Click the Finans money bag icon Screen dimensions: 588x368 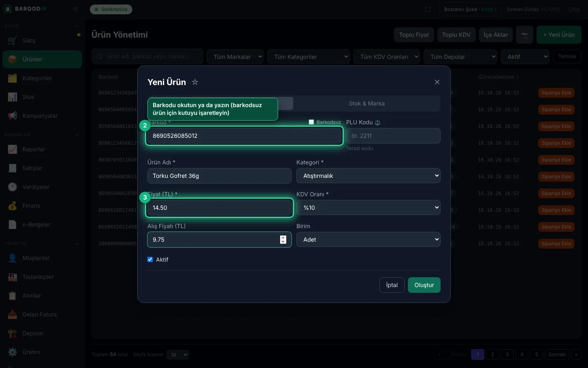click(x=13, y=206)
